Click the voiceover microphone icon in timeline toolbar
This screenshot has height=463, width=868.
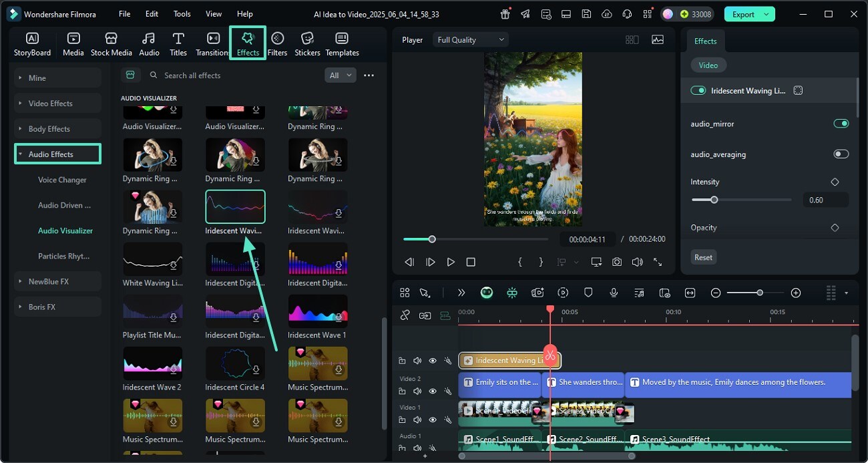(614, 293)
